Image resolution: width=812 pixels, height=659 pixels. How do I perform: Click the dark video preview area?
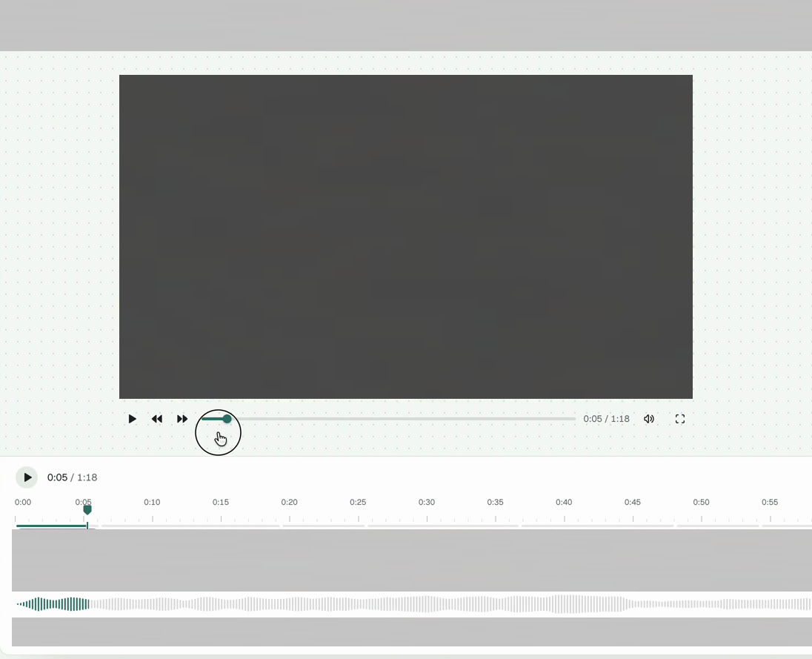(x=405, y=236)
